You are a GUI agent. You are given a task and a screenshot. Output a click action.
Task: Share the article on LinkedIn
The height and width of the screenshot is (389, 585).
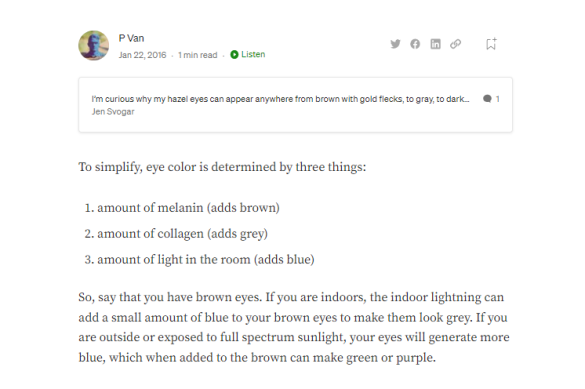pyautogui.click(x=435, y=44)
